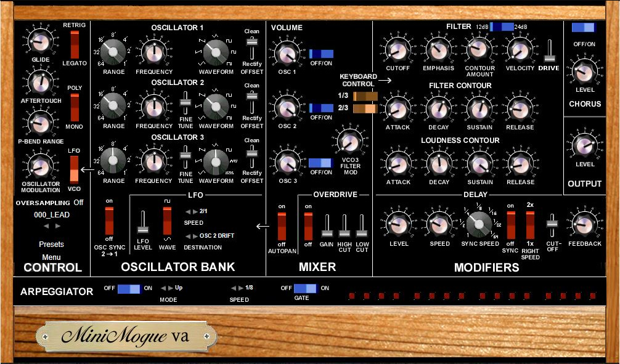620x364 pixels.
Task: Click the filter Velocity knob
Action: (x=520, y=50)
